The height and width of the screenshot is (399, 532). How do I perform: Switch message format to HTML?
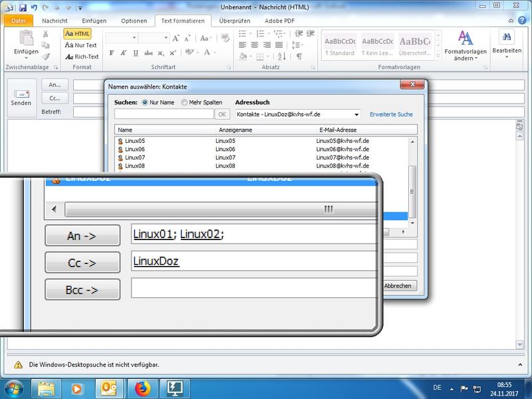[78, 33]
